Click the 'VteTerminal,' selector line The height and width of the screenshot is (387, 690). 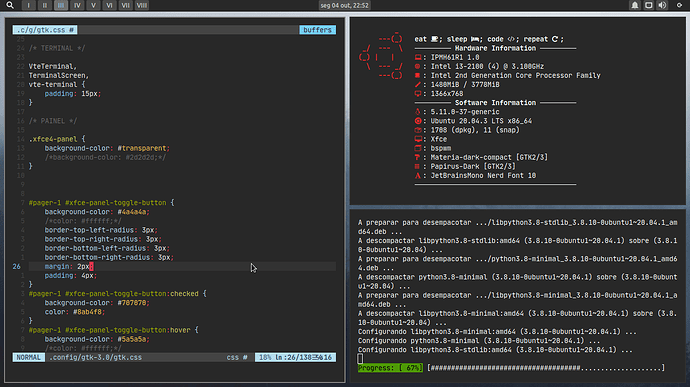click(53, 66)
